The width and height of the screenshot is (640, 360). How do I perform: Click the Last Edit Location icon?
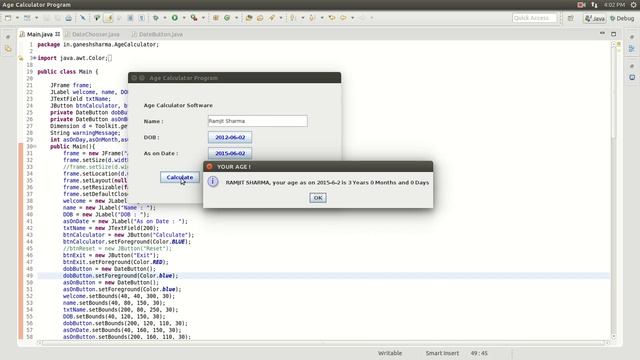pyautogui.click(x=332, y=18)
